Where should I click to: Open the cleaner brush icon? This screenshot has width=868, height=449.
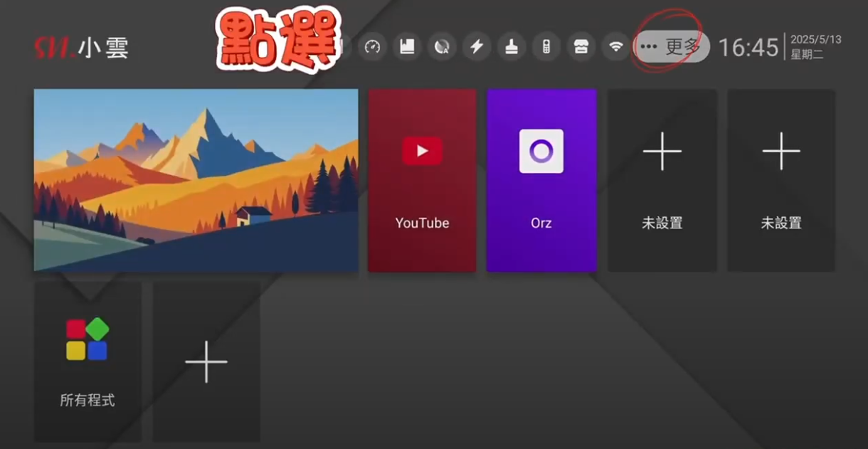[x=512, y=48]
